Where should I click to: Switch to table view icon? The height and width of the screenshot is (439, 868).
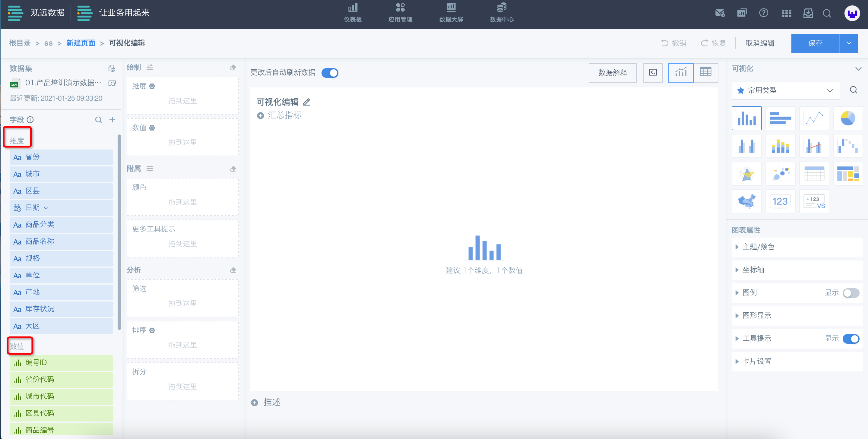[705, 72]
